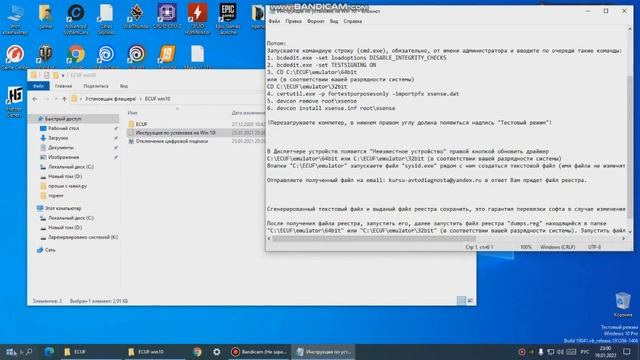This screenshot has height=360, width=640.
Task: Open the Google Chrome desktop shortcut
Action: 76,56
